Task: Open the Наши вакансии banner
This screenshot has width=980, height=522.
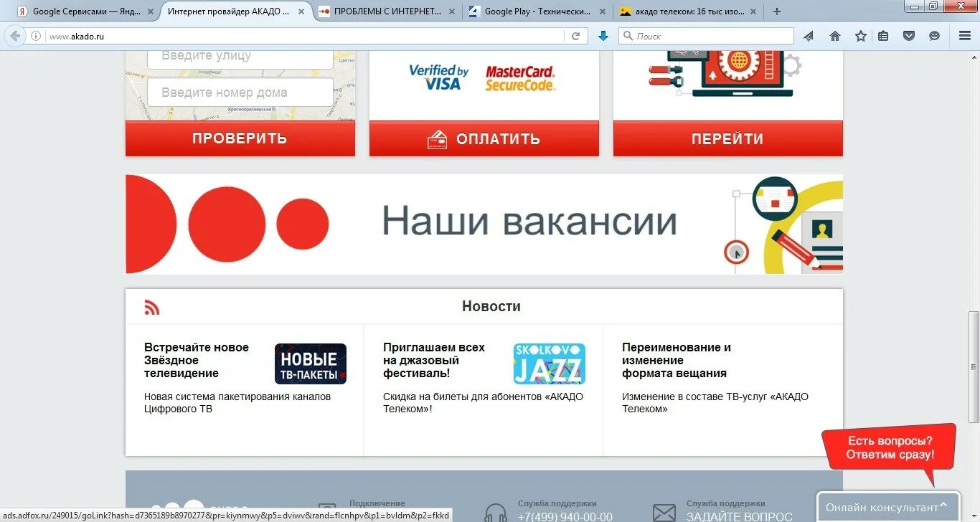Action: tap(484, 224)
